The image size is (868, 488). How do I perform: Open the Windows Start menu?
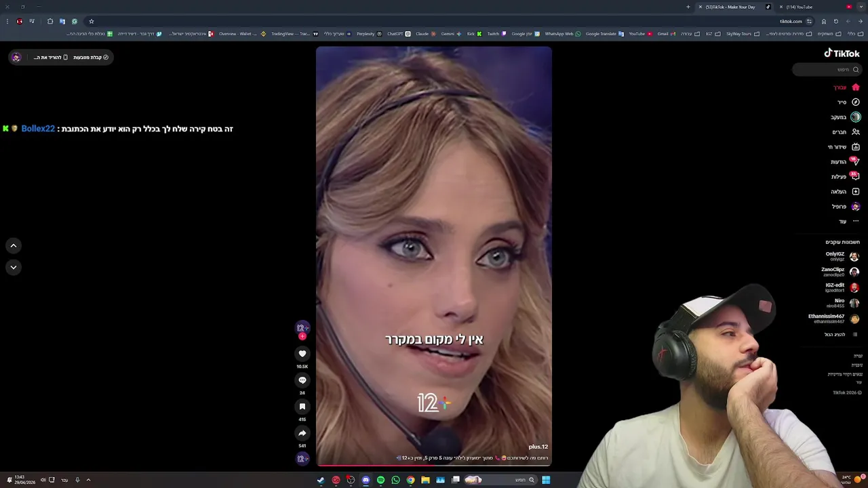tap(546, 480)
